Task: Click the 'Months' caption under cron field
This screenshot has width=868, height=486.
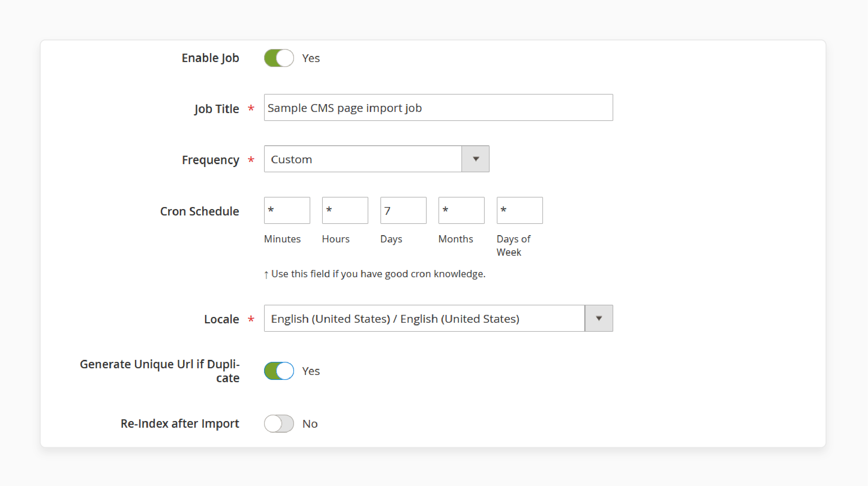Action: 456,239
